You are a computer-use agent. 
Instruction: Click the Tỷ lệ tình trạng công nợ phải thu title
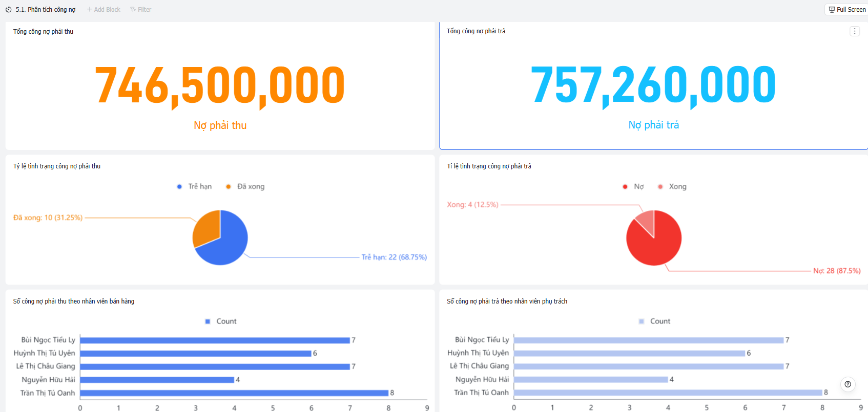coord(57,166)
